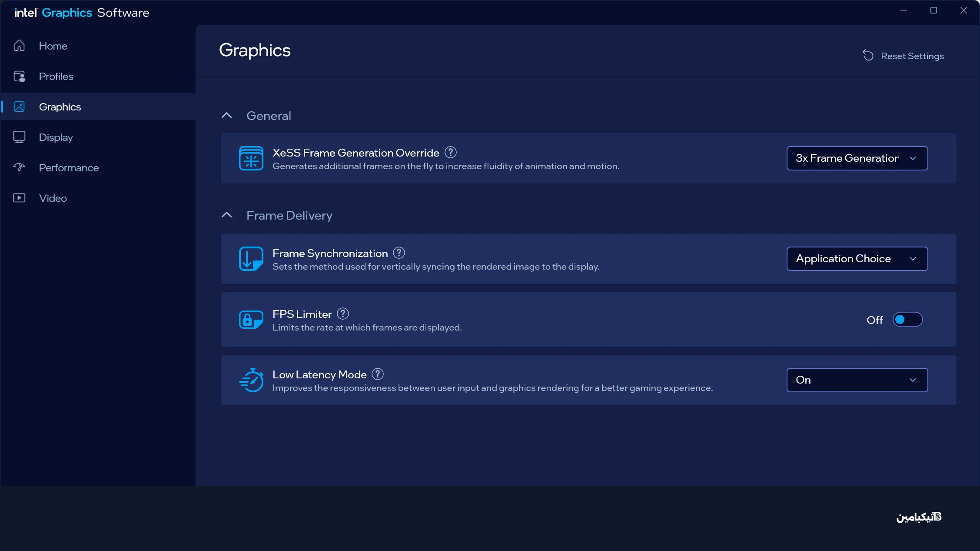Open the 3x Frame Generation dropdown
Viewport: 980px width, 551px height.
click(857, 158)
